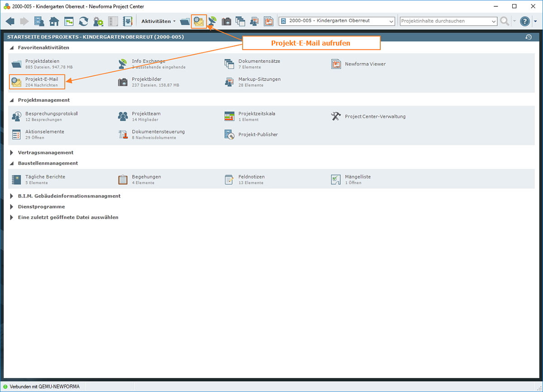Image resolution: width=543 pixels, height=392 pixels.
Task: Open the Begehungen clipboard icon
Action: 123,180
